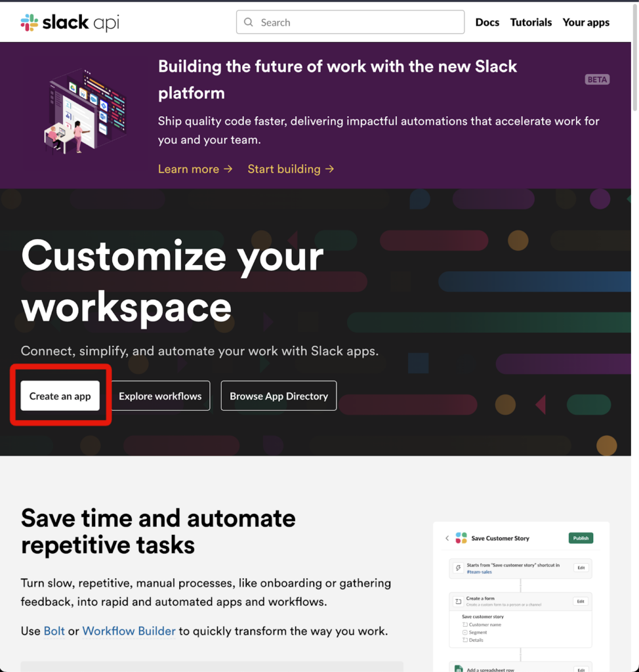
Task: Click the isometric platform illustration
Action: tap(85, 112)
